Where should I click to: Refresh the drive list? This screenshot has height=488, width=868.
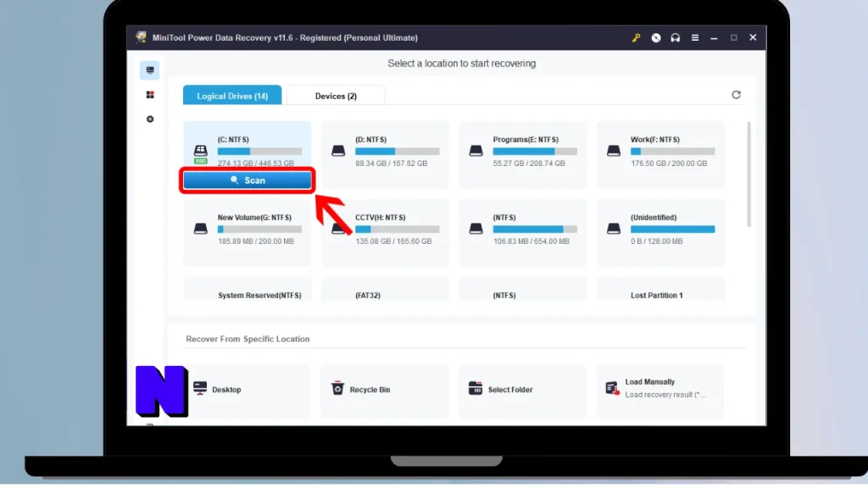coord(736,95)
